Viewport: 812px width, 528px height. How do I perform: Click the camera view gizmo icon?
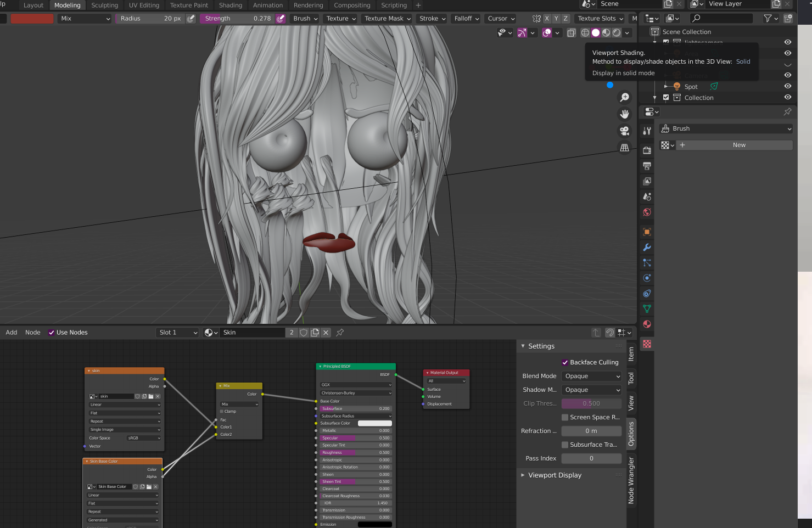click(x=624, y=131)
